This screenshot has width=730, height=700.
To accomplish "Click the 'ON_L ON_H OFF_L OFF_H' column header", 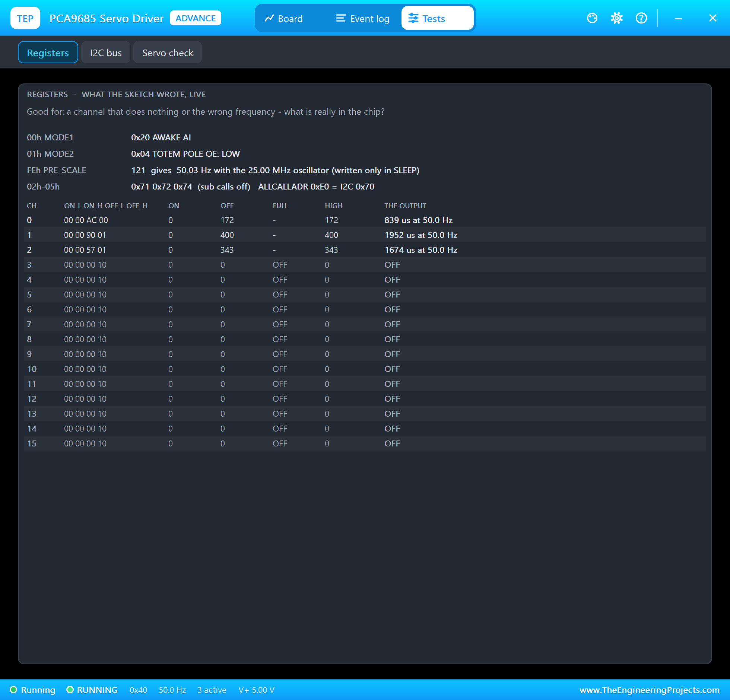I will 106,206.
